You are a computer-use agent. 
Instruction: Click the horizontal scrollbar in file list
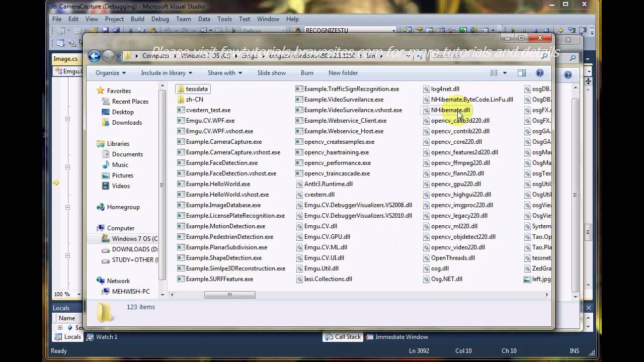pos(229,295)
